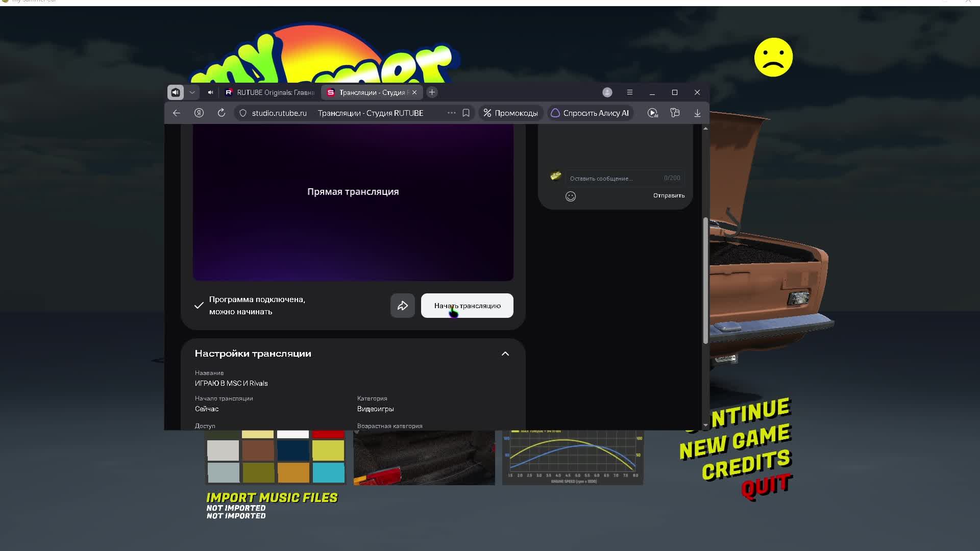Click the Видеоигры category value

376,409
